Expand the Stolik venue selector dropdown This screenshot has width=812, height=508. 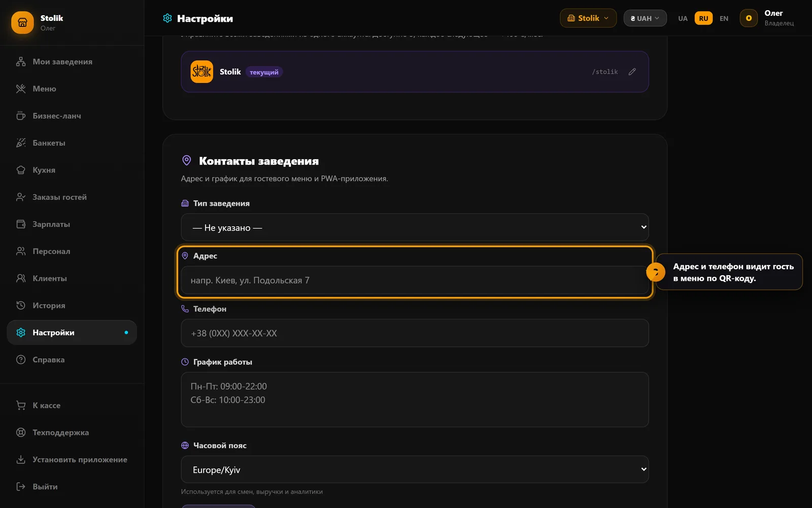pyautogui.click(x=588, y=18)
